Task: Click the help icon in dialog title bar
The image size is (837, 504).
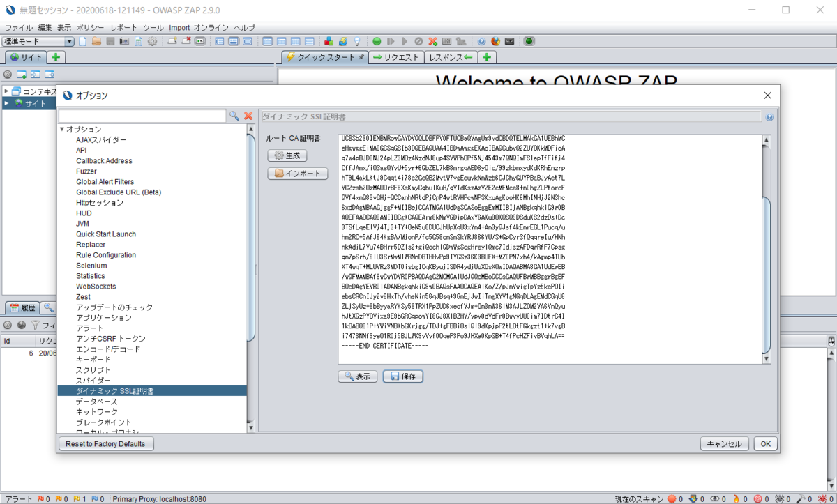Action: click(769, 117)
